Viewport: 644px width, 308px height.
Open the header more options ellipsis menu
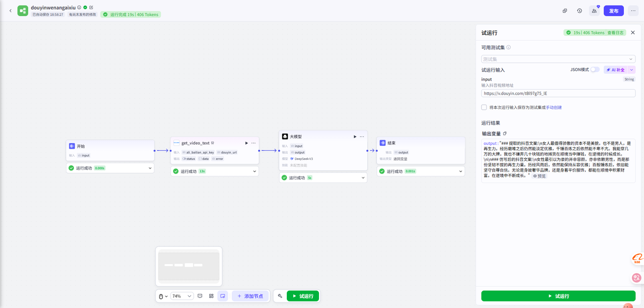[633, 11]
